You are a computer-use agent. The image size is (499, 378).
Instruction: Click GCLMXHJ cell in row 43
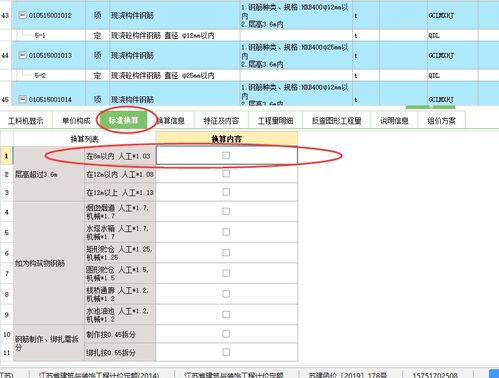pyautogui.click(x=453, y=15)
